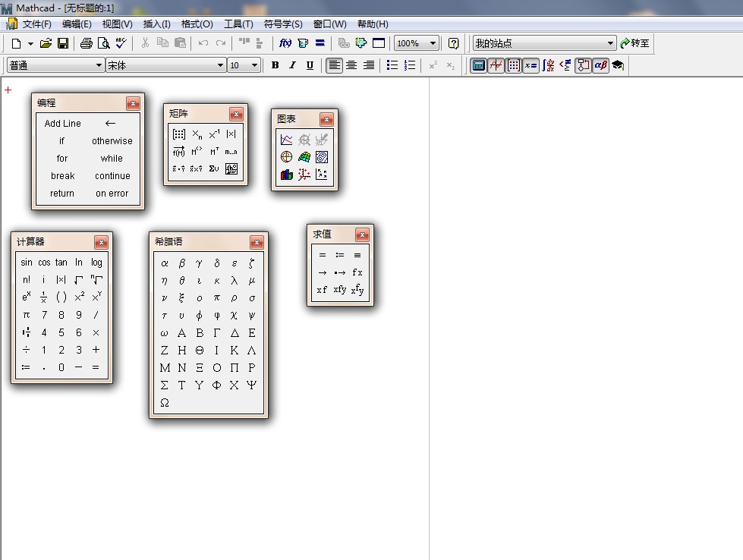
Task: Insert a matrix using the matrix palette icon
Action: point(178,134)
